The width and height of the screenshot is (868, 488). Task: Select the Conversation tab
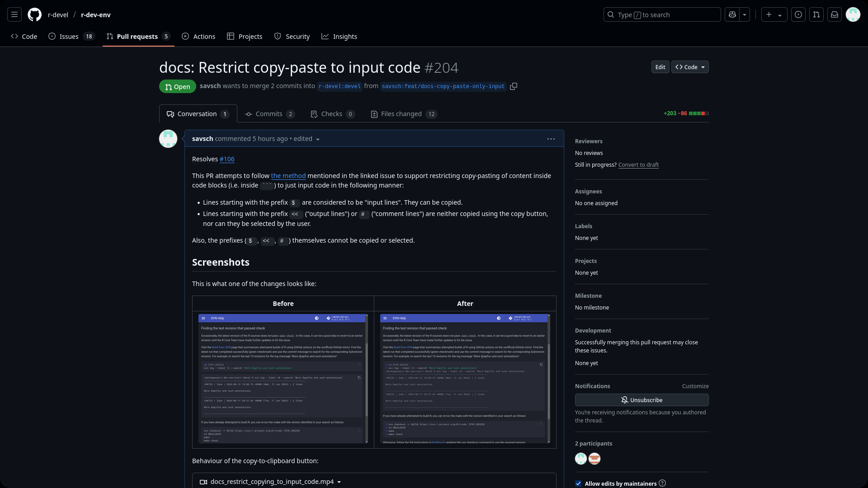pyautogui.click(x=198, y=114)
